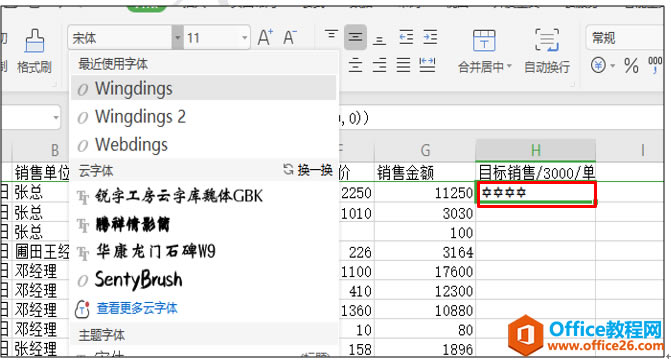Click the percent style icon
Image resolution: width=671 pixels, height=363 pixels.
coord(631,66)
